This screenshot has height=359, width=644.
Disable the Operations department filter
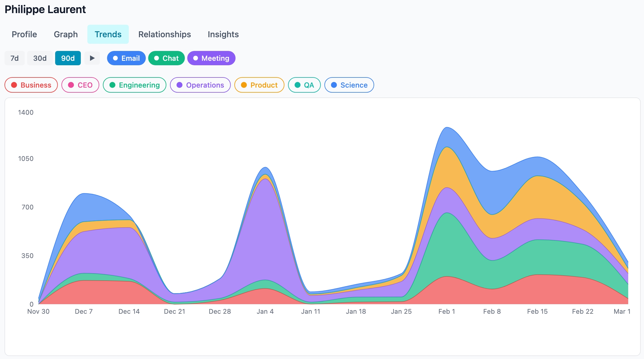200,85
